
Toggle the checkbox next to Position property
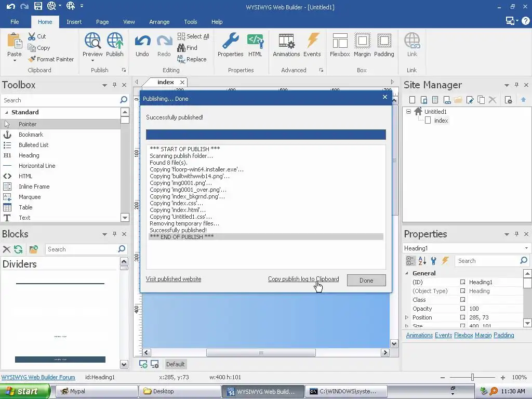pyautogui.click(x=462, y=317)
